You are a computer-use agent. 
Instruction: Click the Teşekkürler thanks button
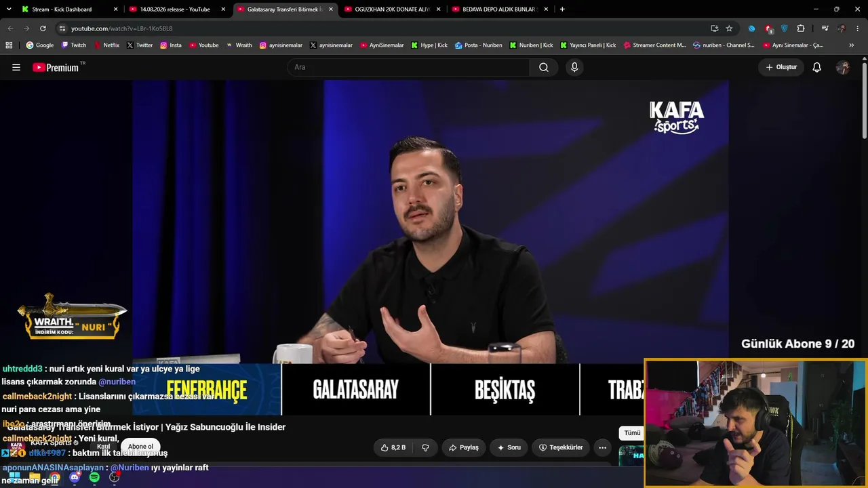(561, 447)
